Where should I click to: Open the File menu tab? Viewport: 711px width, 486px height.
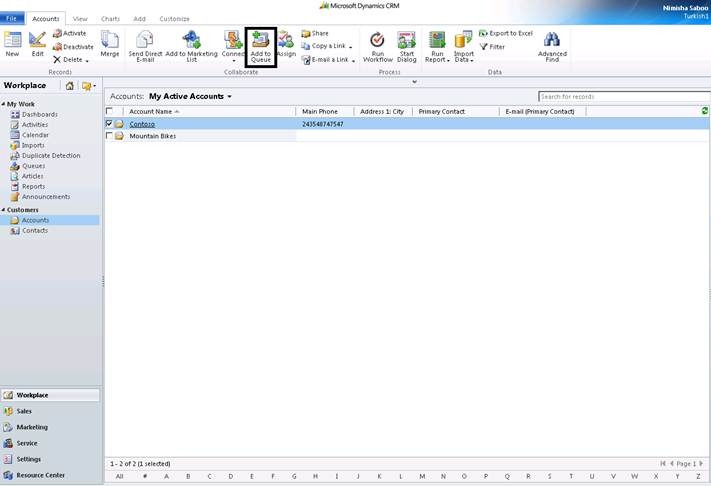coord(12,19)
